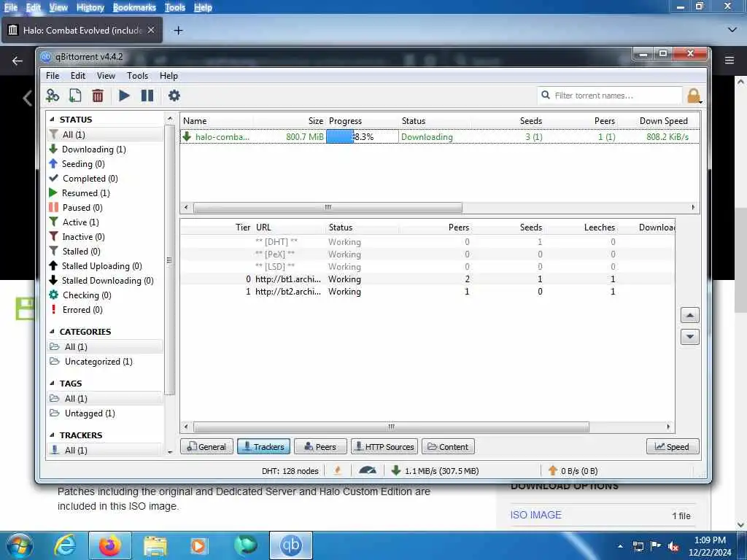Click the torrent list horizontal scrollbar
Image resolution: width=747 pixels, height=560 pixels.
tap(328, 207)
